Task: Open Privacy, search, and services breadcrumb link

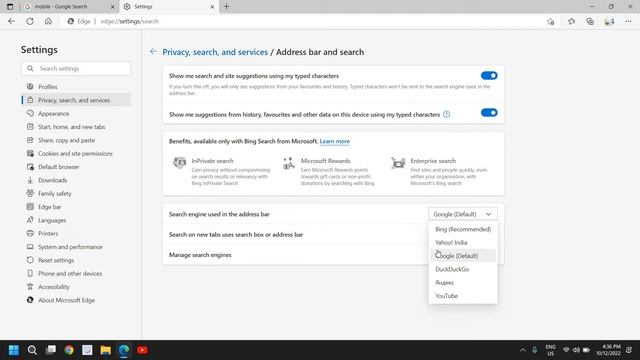Action: [x=215, y=52]
